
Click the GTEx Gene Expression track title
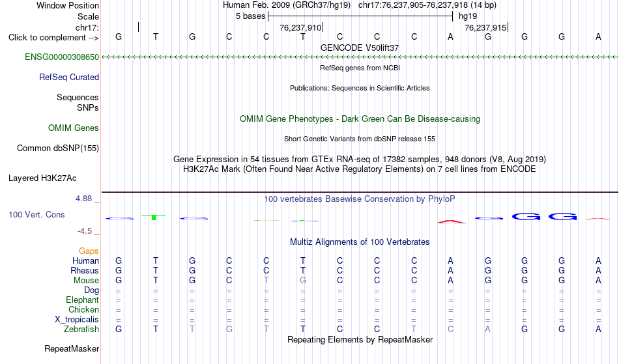(360, 160)
